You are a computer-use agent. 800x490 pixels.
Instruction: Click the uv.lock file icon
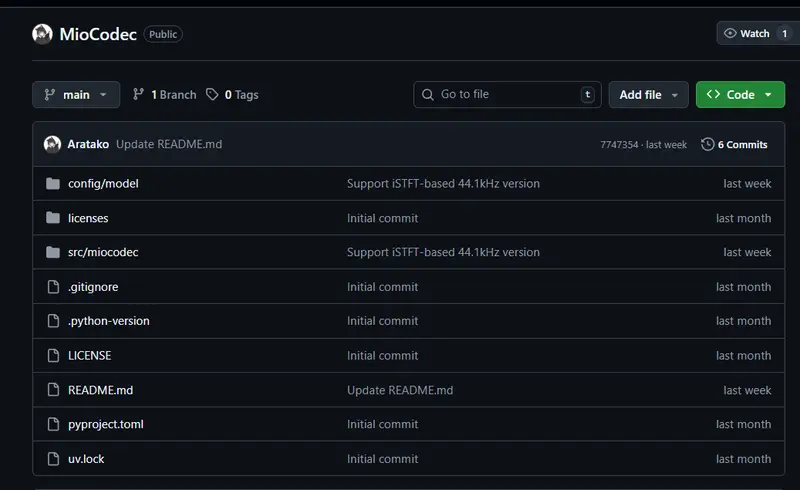53,459
